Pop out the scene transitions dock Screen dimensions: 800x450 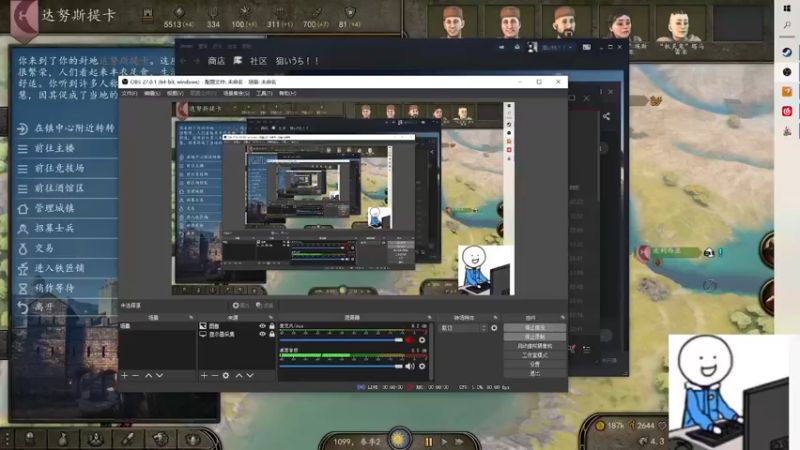pyautogui.click(x=495, y=317)
